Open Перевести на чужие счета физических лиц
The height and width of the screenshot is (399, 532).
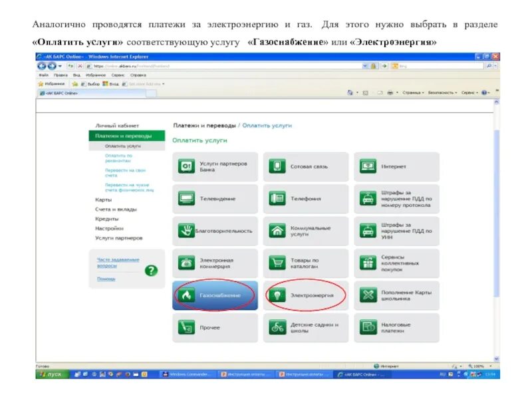point(129,188)
